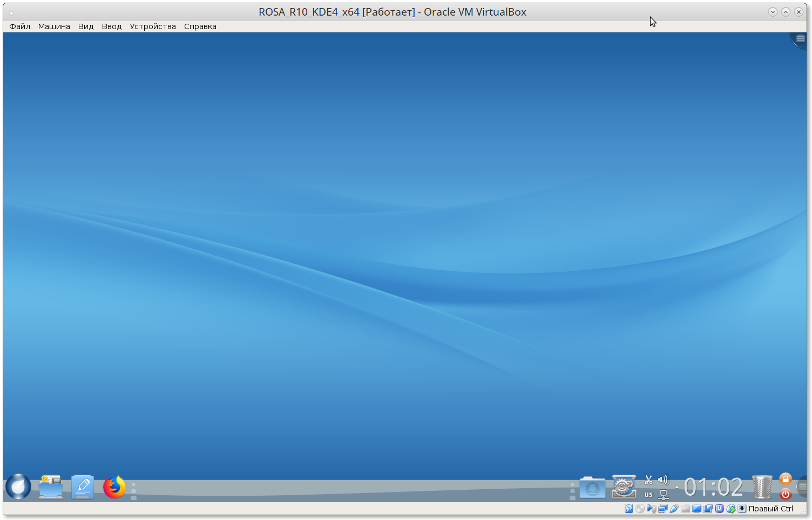Open the Downloads folder widget
Screen dimensions: 812x520
pos(592,487)
